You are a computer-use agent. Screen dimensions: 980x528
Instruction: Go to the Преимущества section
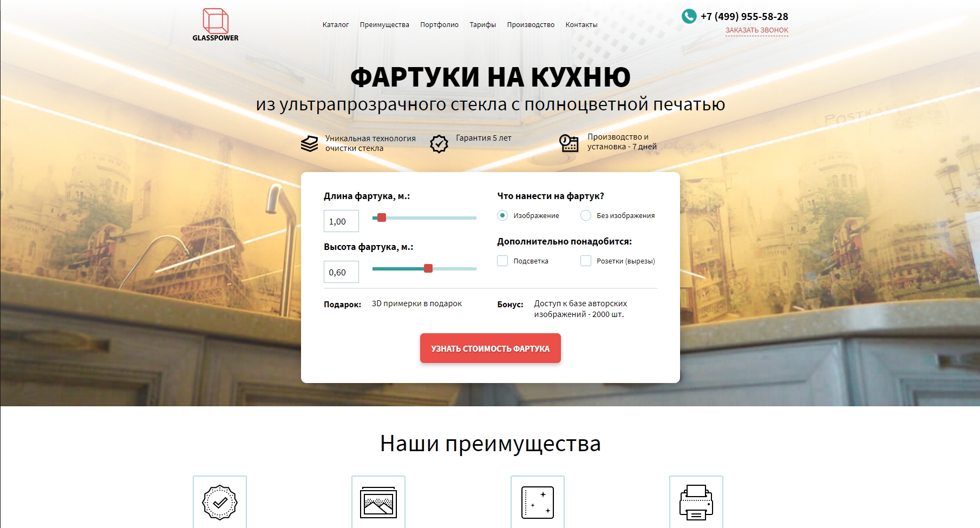click(384, 25)
